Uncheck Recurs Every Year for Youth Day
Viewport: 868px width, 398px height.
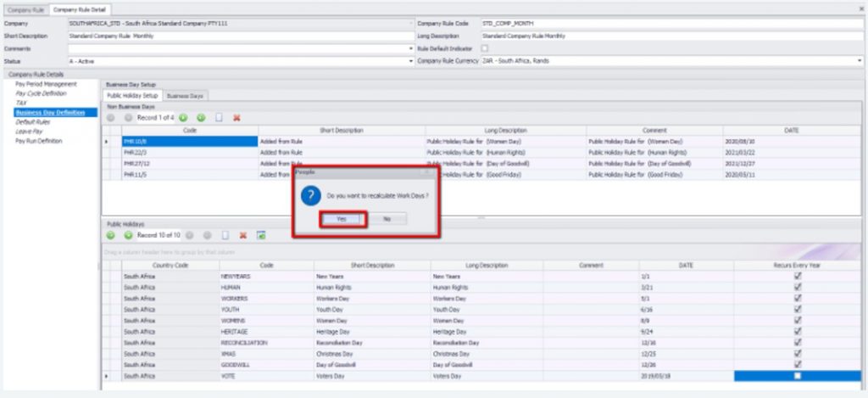pos(798,309)
